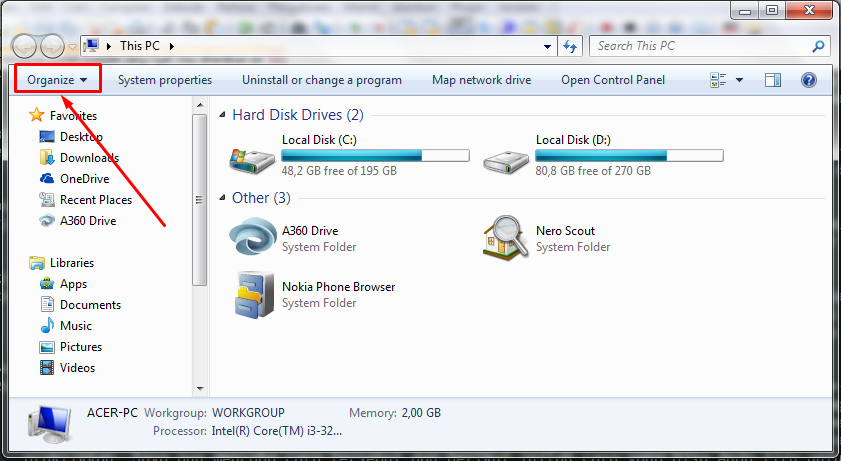The image size is (841, 461).
Task: Click the OneDrive cloud icon
Action: (x=47, y=179)
